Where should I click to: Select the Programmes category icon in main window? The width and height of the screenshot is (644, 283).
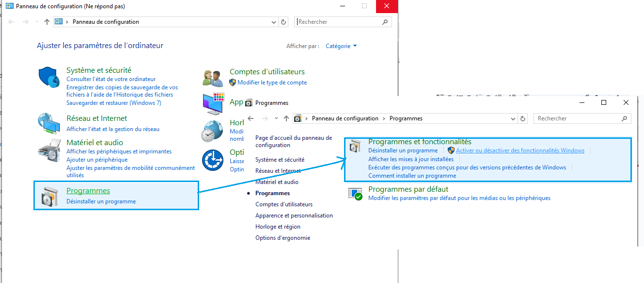tap(50, 196)
